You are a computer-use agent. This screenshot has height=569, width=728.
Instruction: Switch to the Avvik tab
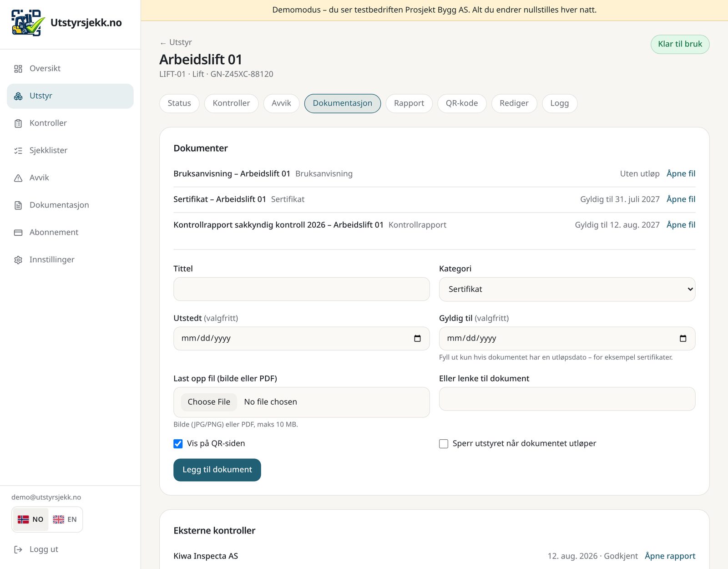click(281, 103)
